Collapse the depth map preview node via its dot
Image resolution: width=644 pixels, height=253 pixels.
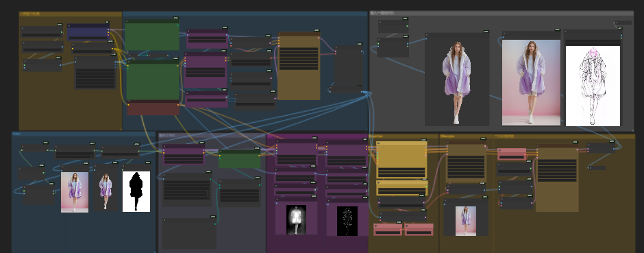pyautogui.click(x=277, y=200)
